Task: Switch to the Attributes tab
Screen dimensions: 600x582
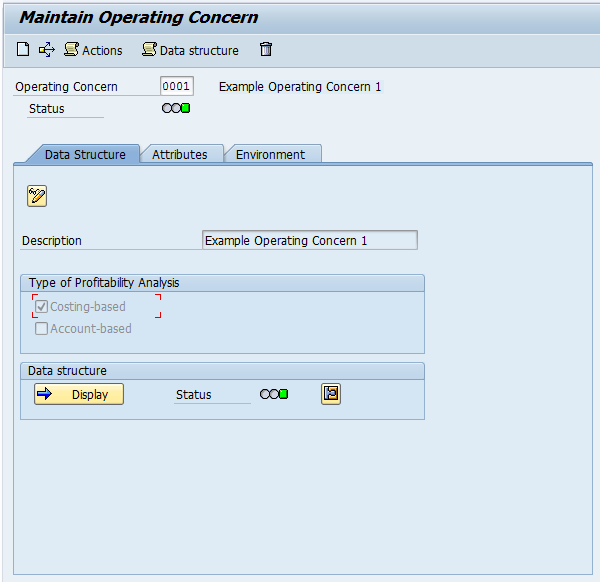Action: [180, 154]
